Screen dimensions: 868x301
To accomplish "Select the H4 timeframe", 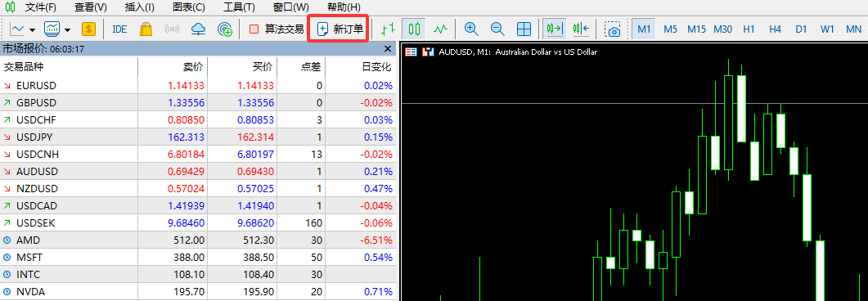I will tap(775, 29).
